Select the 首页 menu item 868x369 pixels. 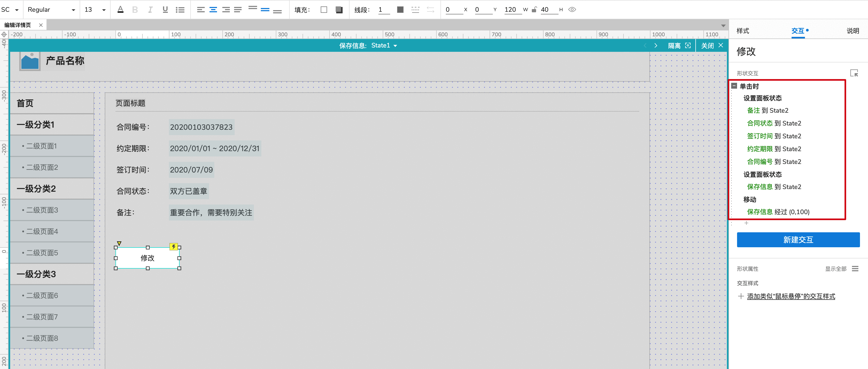click(x=52, y=103)
